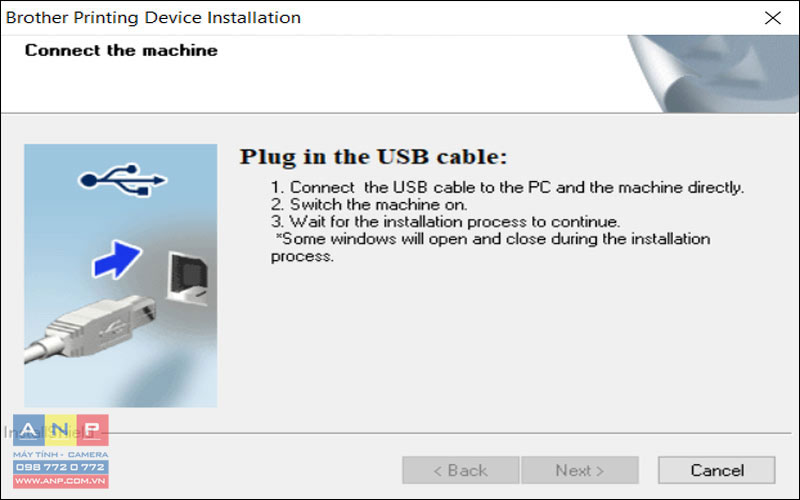Click the "Switch the machine on" step
The width and height of the screenshot is (800, 500).
(369, 205)
